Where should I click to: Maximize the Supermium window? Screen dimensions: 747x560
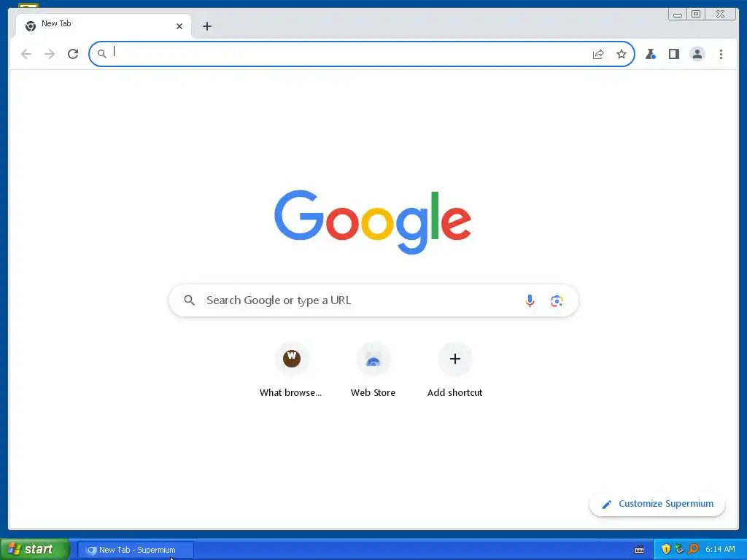[695, 14]
